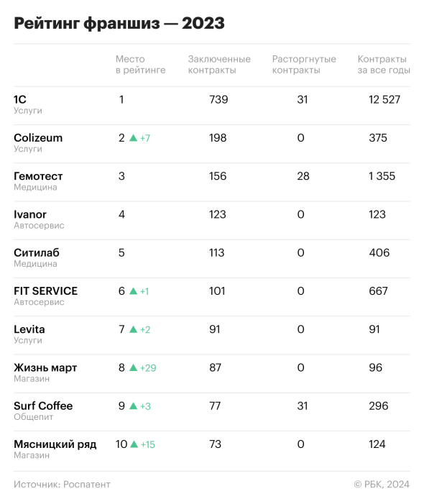424x504 pixels.
Task: Click green up arrow in FIT SERVICE row
Action: click(x=133, y=291)
